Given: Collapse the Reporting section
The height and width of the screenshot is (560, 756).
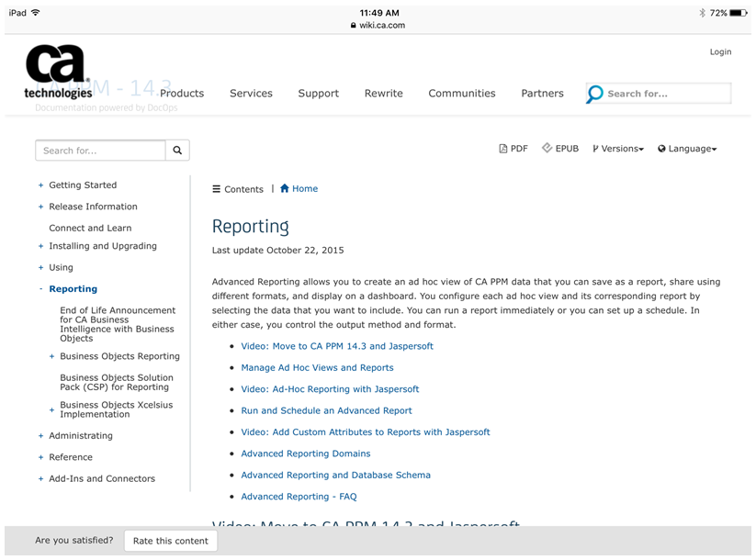Looking at the screenshot, I should [41, 288].
